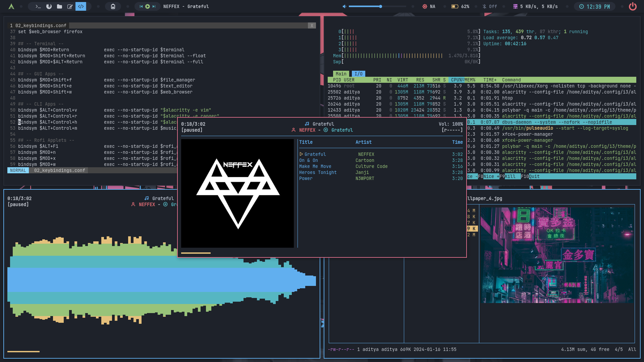Screen dimensions: 644x362
Task: Skip to the previous track
Action: pos(141,6)
